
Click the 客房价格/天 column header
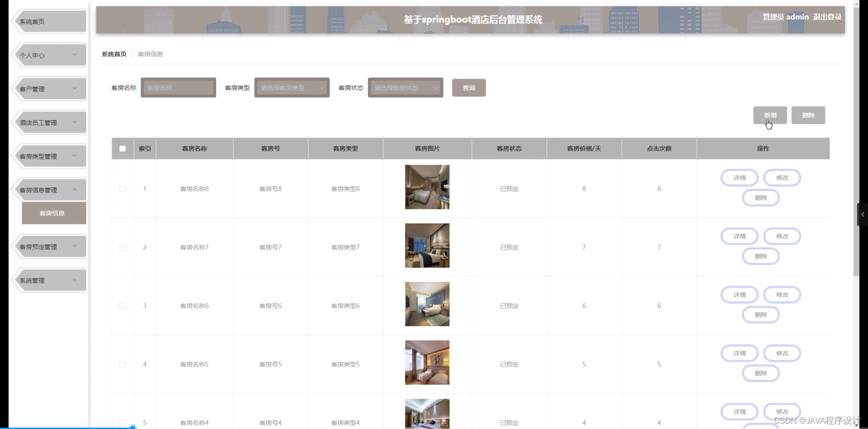coord(584,148)
